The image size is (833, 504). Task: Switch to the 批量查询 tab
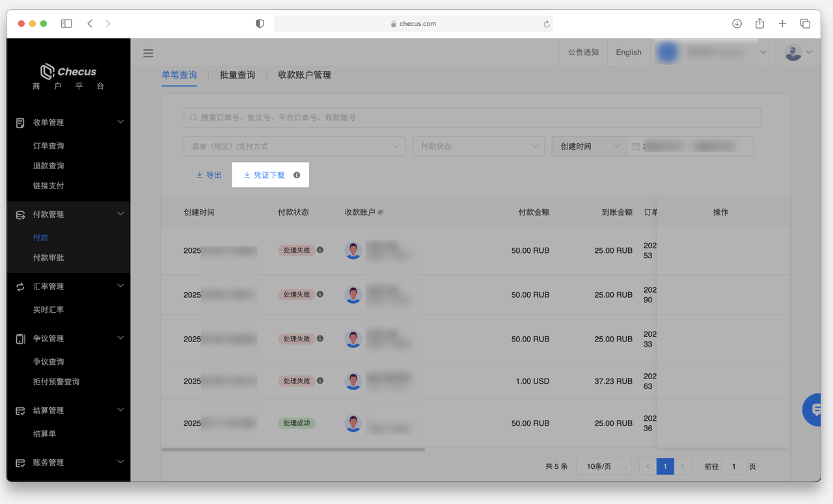pos(238,75)
